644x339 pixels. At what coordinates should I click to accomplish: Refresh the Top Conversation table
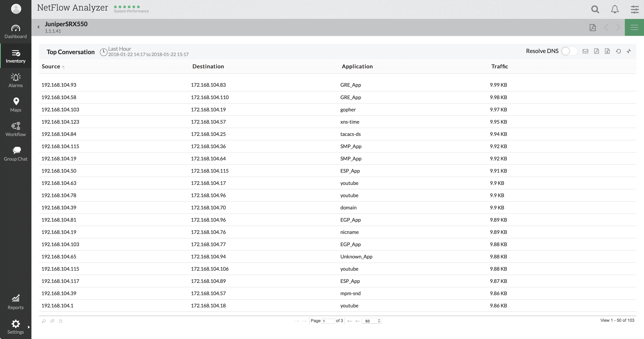pyautogui.click(x=619, y=51)
